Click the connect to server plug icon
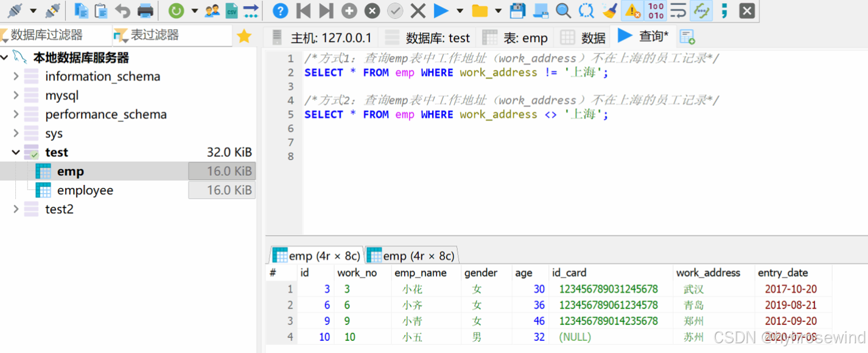The height and width of the screenshot is (353, 868). coord(15,10)
